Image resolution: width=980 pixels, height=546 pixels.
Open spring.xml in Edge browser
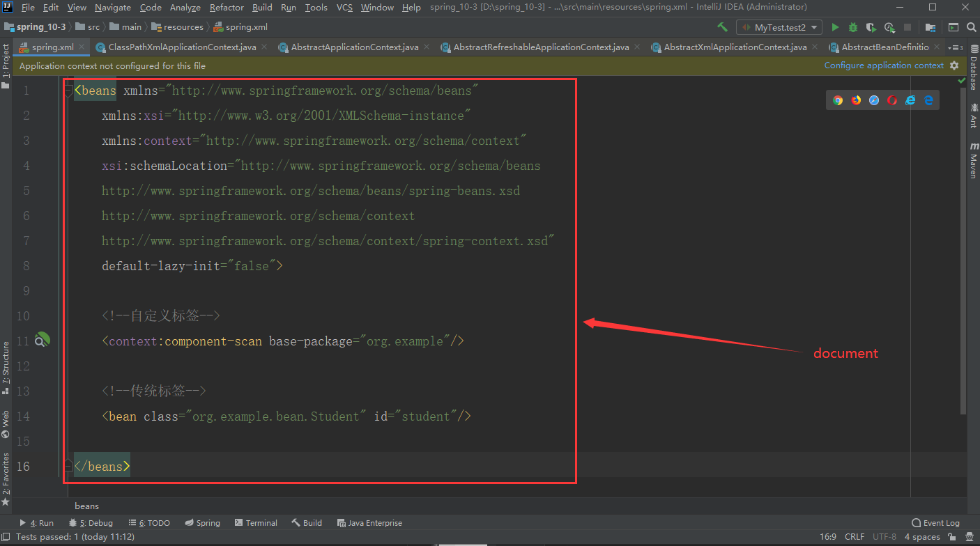coord(928,100)
